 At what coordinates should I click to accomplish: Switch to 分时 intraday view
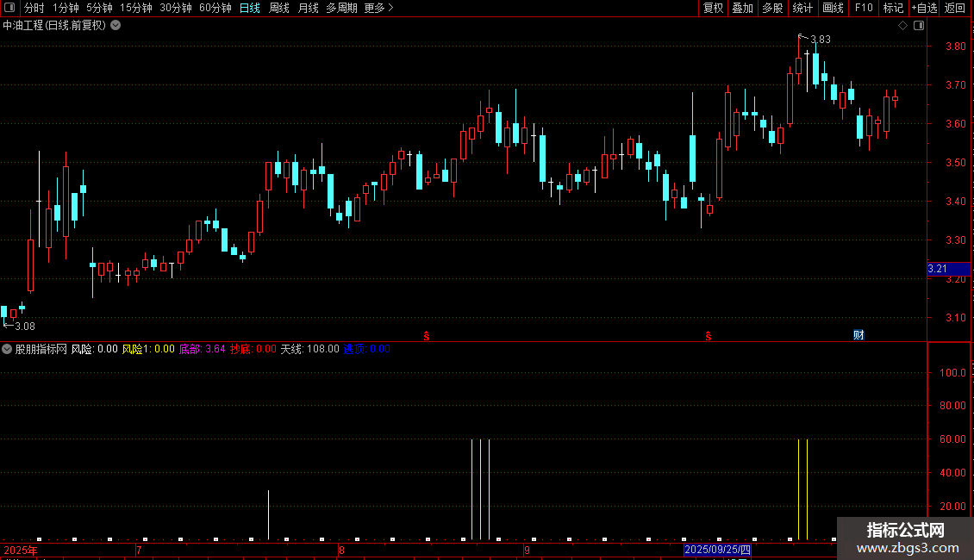[x=34, y=8]
